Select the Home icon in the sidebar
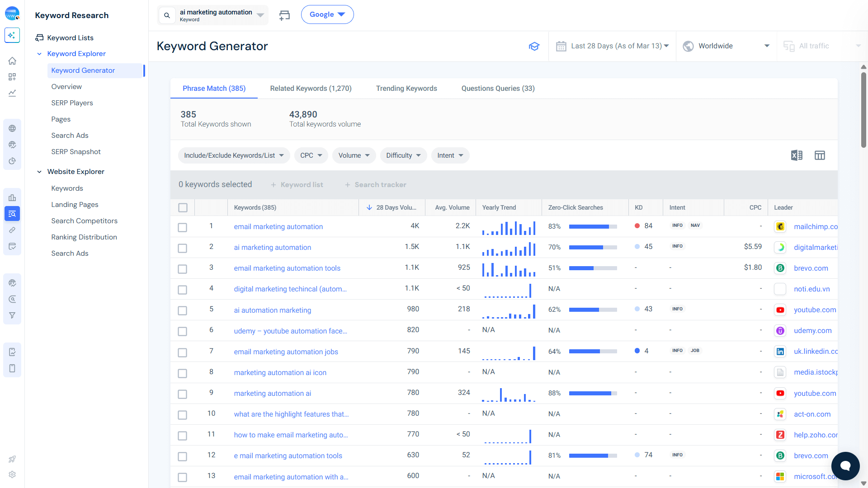Screen dimensions: 868x488 point(12,61)
